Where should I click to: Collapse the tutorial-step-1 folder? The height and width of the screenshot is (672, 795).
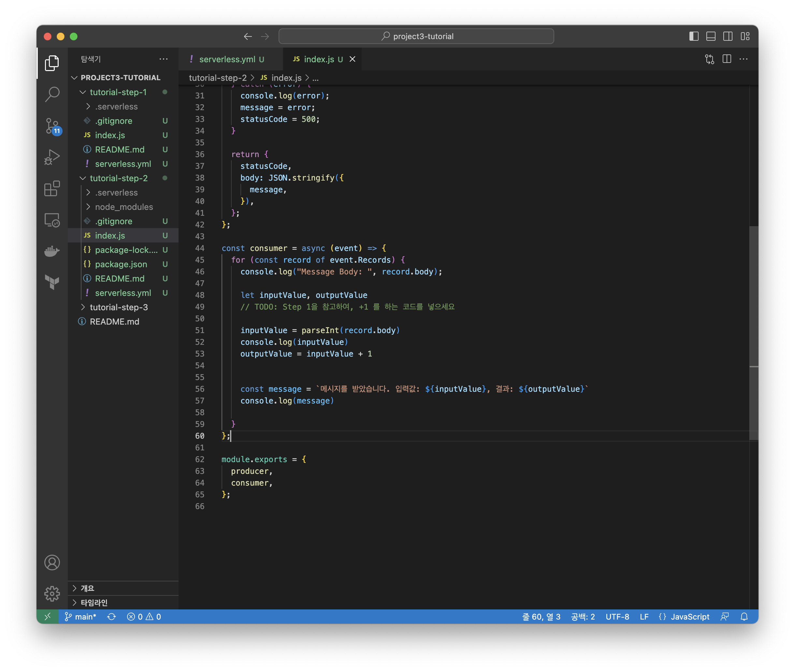tap(118, 92)
